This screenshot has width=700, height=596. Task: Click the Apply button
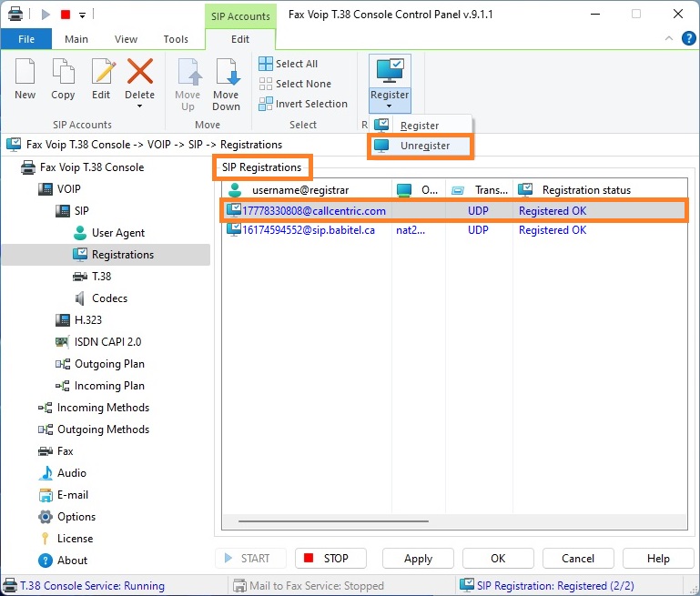[418, 559]
